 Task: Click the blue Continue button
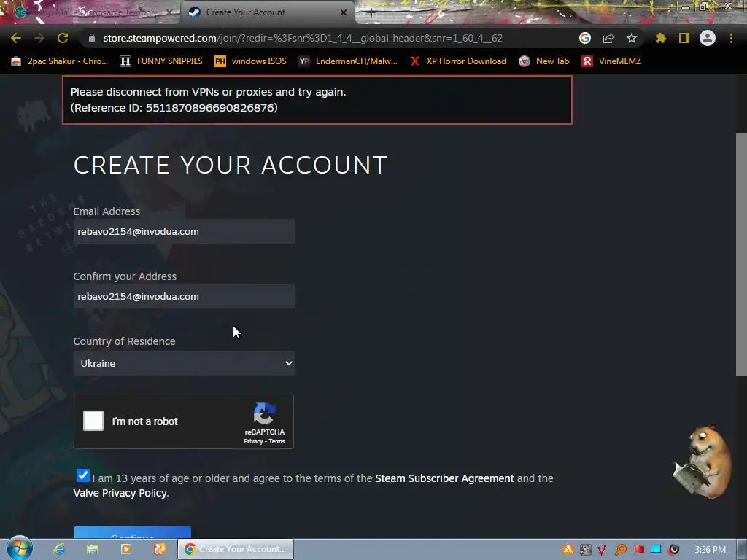[133, 533]
